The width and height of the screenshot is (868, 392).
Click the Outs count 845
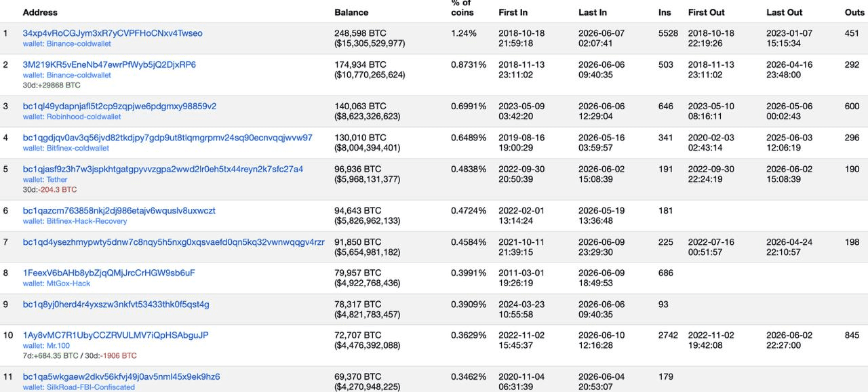(852, 335)
